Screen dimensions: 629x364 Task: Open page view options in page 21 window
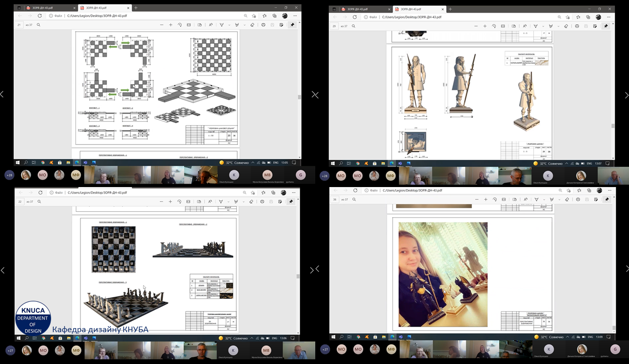pyautogui.click(x=200, y=25)
